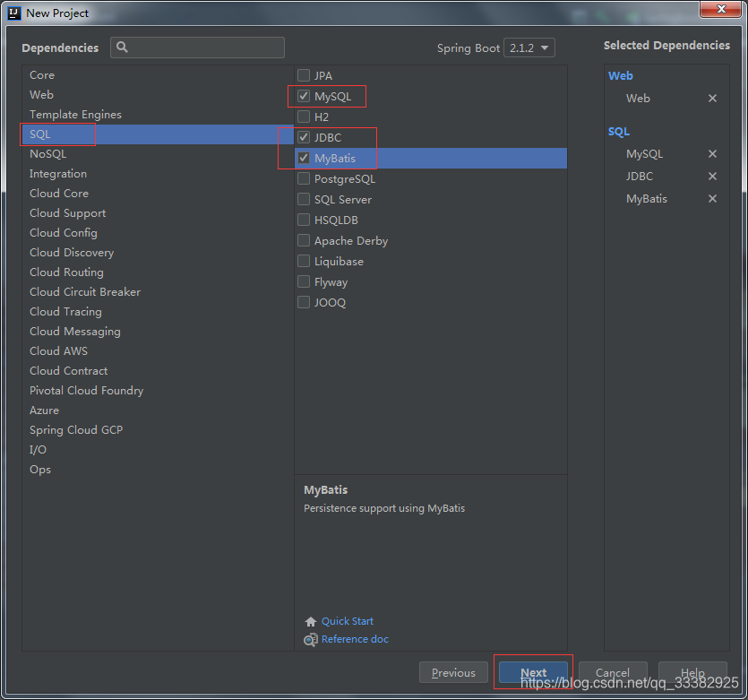Open the Cloud AWS category
This screenshot has height=700, width=748.
click(158, 350)
